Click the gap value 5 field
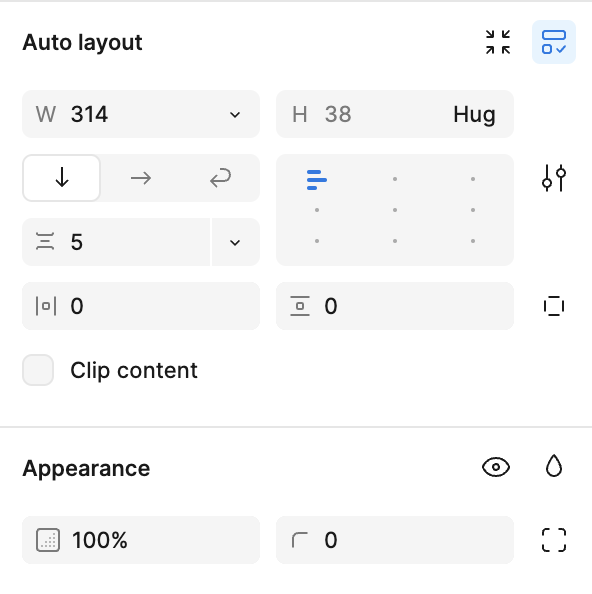Viewport: 592px width, 594px height. [116, 242]
